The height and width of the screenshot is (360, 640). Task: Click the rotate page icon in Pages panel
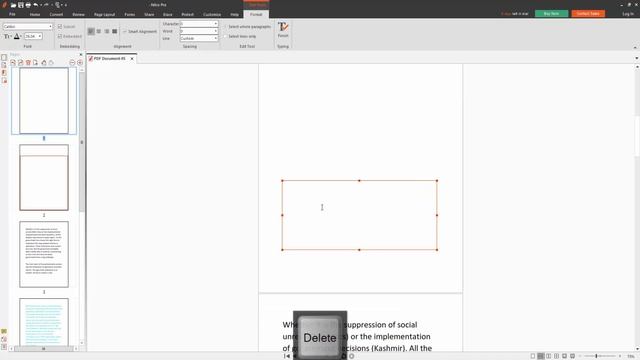click(x=44, y=62)
